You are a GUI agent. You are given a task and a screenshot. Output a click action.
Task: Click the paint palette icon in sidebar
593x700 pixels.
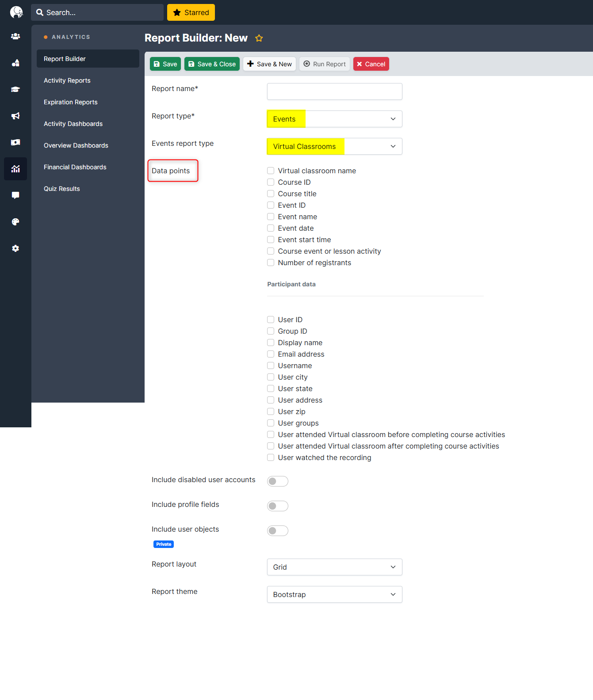point(15,222)
